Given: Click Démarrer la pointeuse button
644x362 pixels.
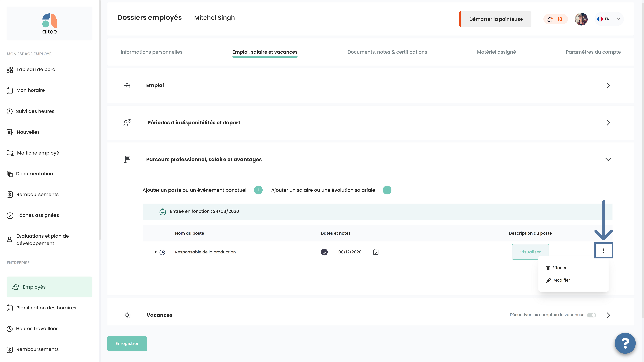Looking at the screenshot, I should [495, 19].
